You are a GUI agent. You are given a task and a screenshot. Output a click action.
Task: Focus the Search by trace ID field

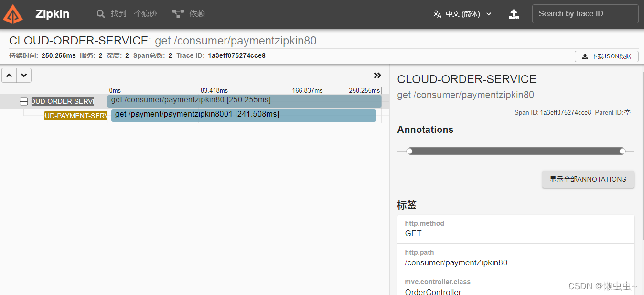pos(585,14)
